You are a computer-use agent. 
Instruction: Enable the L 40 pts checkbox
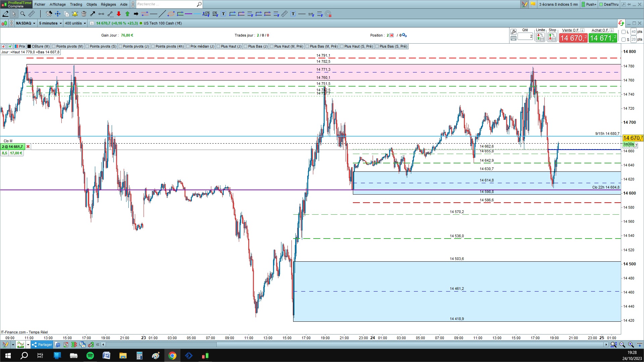624,32
